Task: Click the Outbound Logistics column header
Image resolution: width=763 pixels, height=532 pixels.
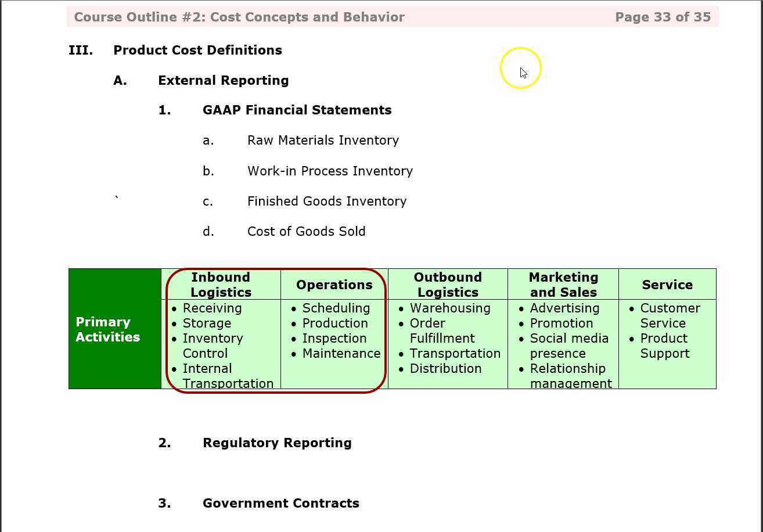Action: pyautogui.click(x=447, y=284)
